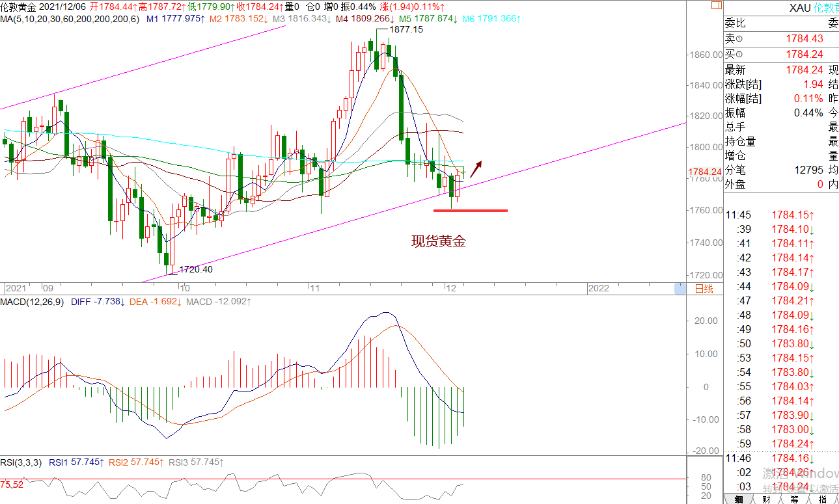The height and width of the screenshot is (504, 839).
Task: Switch to the 筹 tab
Action: point(794,499)
